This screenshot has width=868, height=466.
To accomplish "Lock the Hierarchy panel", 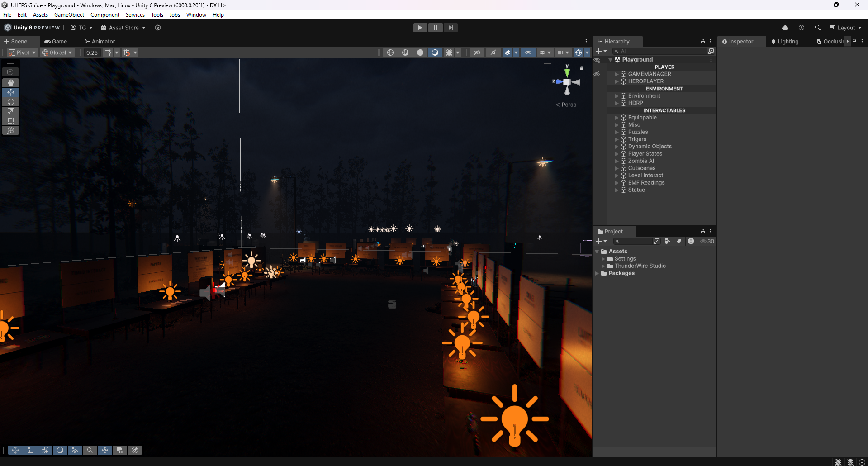I will pyautogui.click(x=702, y=41).
